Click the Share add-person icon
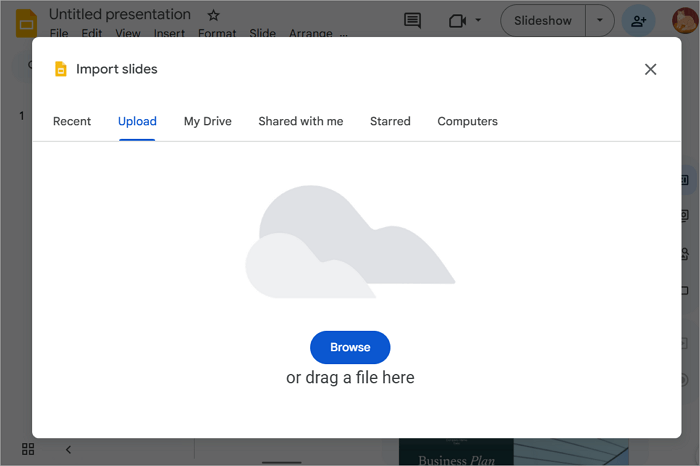The image size is (700, 466). click(x=638, y=21)
